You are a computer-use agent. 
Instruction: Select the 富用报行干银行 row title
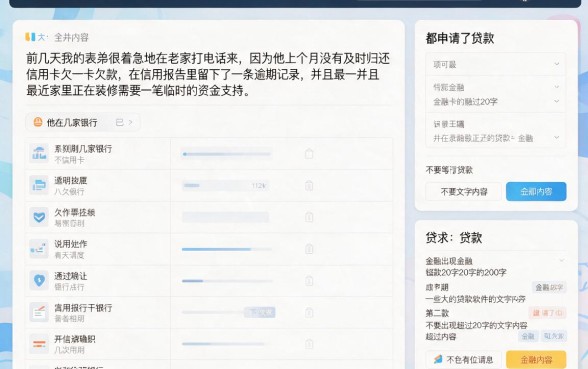tap(83, 308)
